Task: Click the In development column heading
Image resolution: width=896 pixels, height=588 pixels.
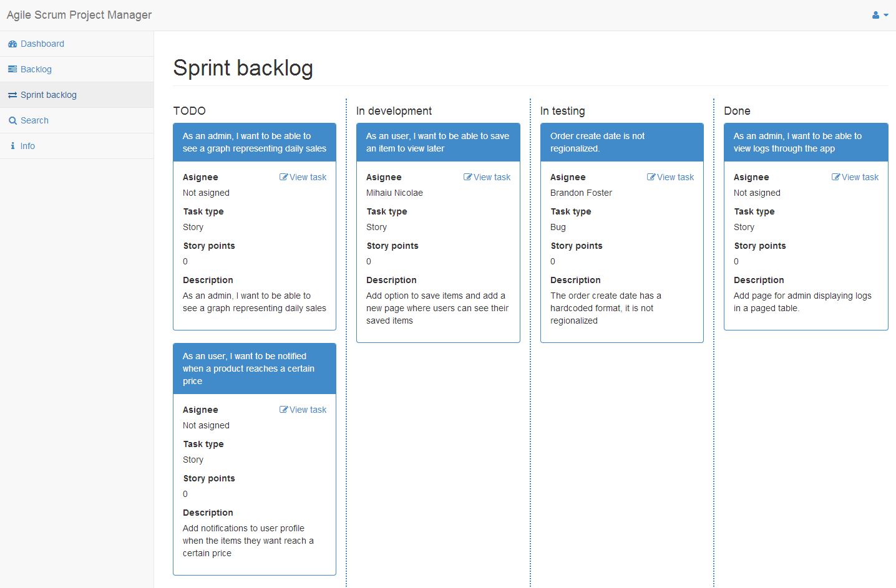Action: click(394, 111)
